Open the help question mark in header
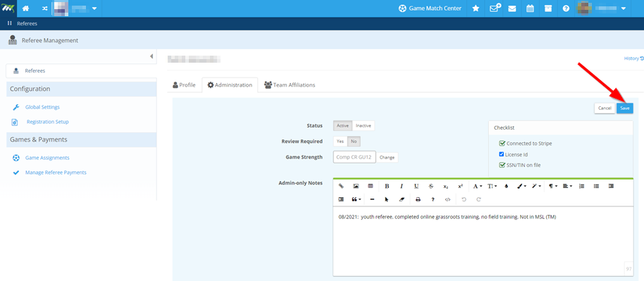Screen dimensions: 644x281 click(x=566, y=8)
